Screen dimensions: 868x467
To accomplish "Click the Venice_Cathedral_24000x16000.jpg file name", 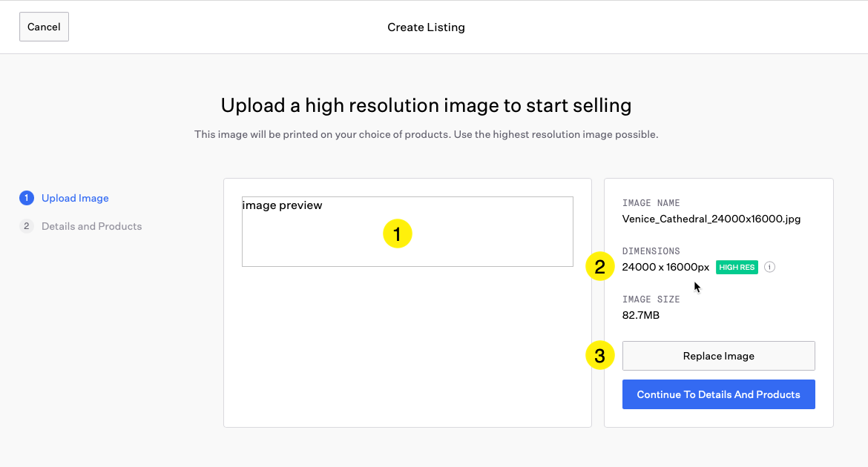I will [711, 219].
